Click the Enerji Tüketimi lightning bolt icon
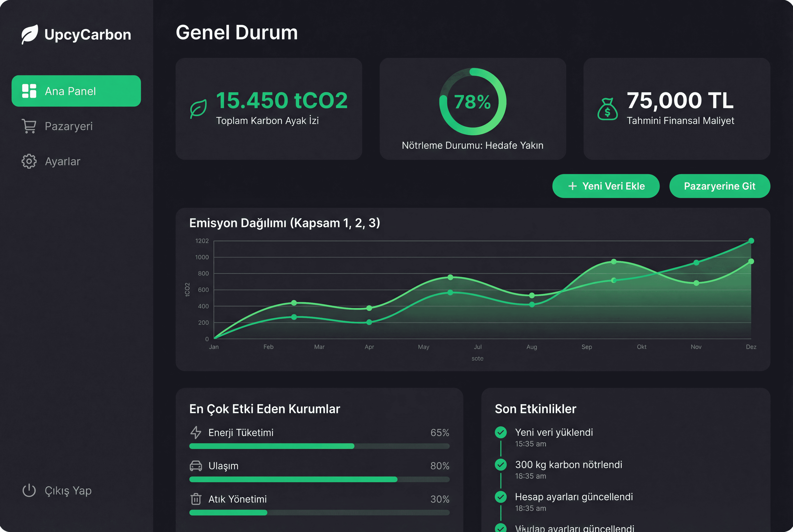The image size is (793, 532). (x=196, y=432)
